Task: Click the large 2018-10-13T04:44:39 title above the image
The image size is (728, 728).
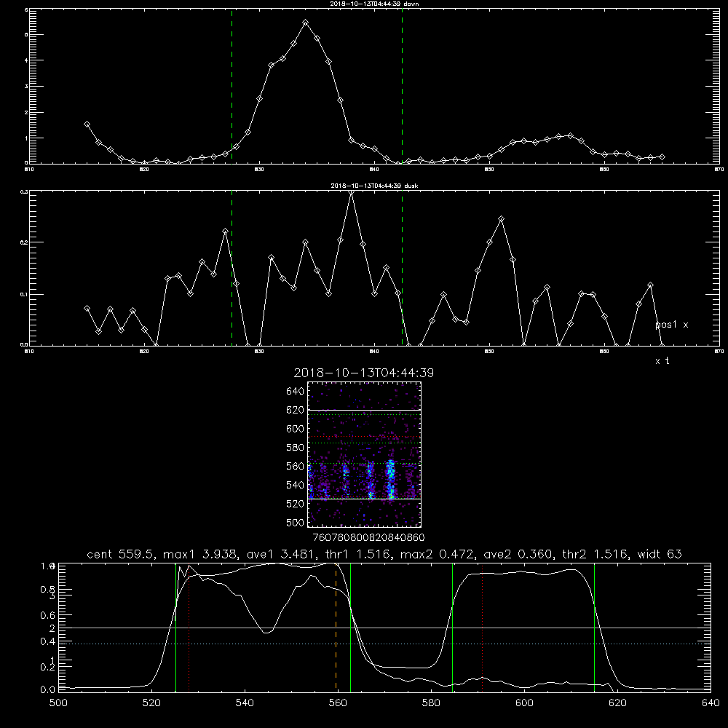Action: pos(364,373)
